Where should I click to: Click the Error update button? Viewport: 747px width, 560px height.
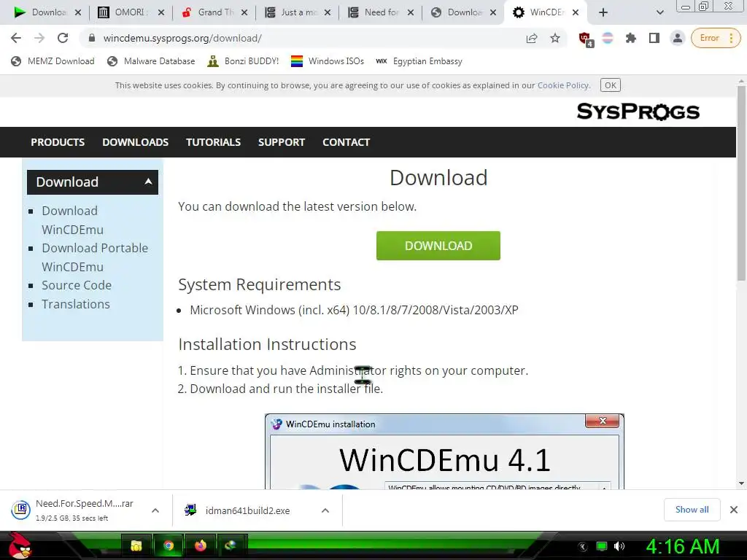[x=716, y=38]
